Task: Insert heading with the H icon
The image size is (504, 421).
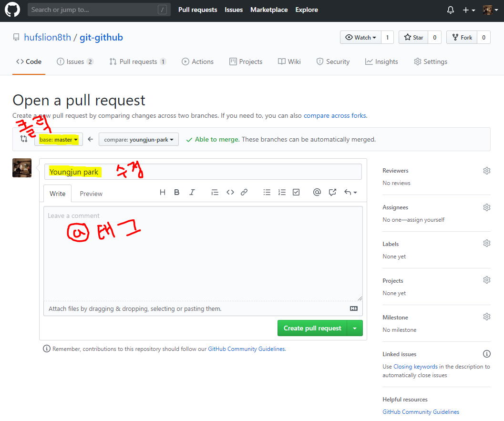Action: click(162, 192)
